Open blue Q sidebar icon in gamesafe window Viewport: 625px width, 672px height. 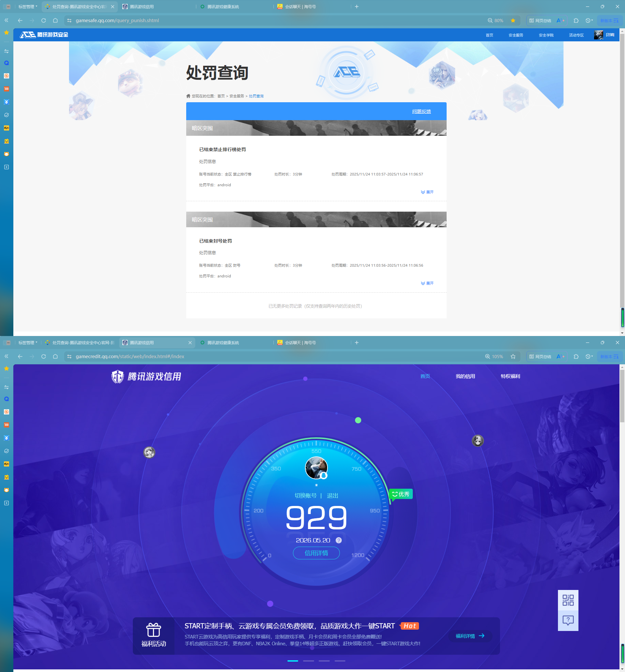(7, 63)
